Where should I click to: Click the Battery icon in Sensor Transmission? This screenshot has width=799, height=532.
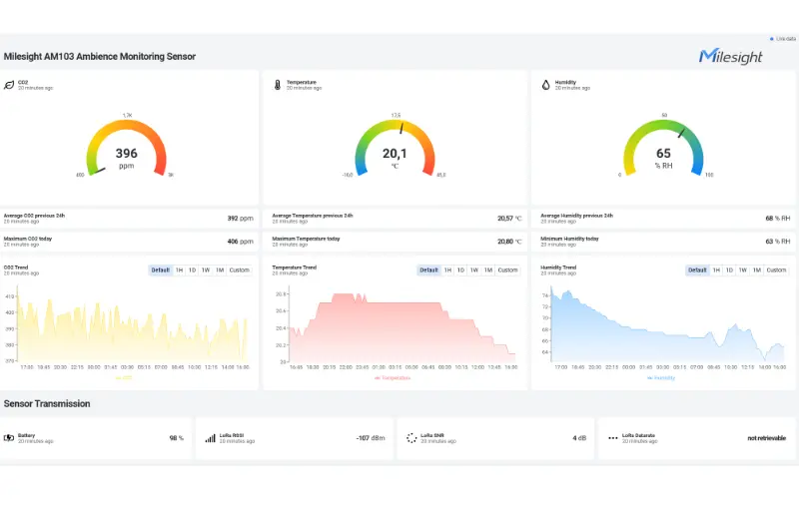coord(9,438)
